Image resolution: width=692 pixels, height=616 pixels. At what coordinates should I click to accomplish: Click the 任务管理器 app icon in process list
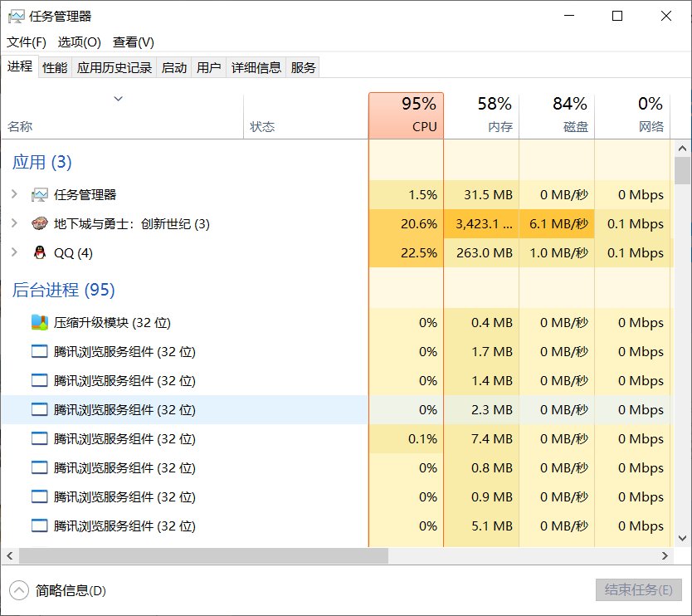(x=39, y=194)
